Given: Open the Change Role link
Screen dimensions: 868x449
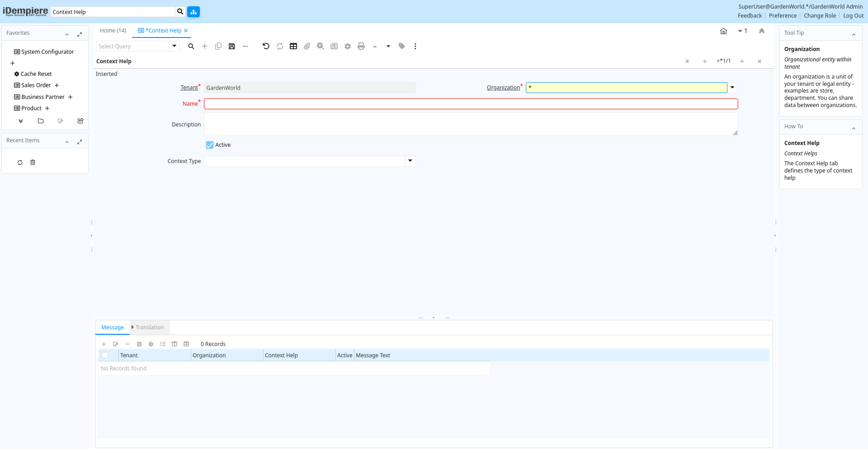Looking at the screenshot, I should [820, 16].
